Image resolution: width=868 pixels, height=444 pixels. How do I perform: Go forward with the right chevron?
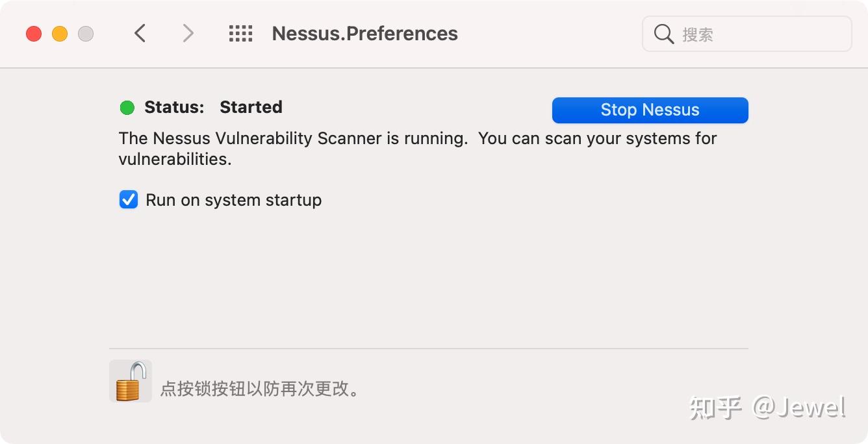[x=188, y=33]
